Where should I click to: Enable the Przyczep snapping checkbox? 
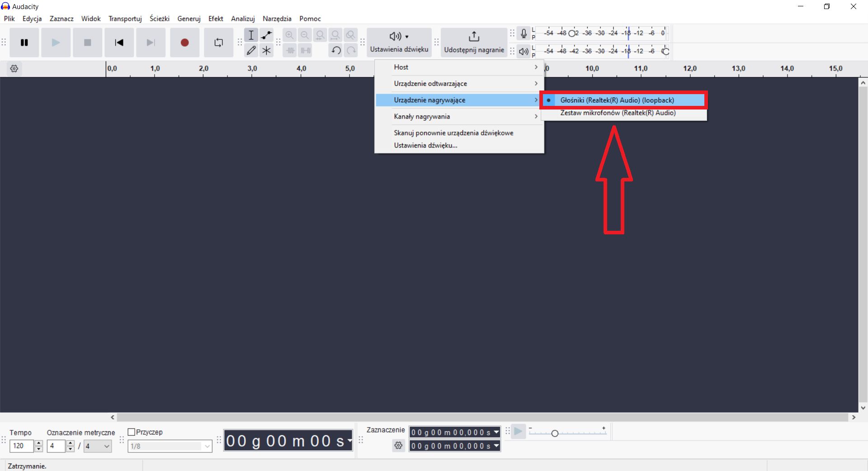[x=132, y=432]
